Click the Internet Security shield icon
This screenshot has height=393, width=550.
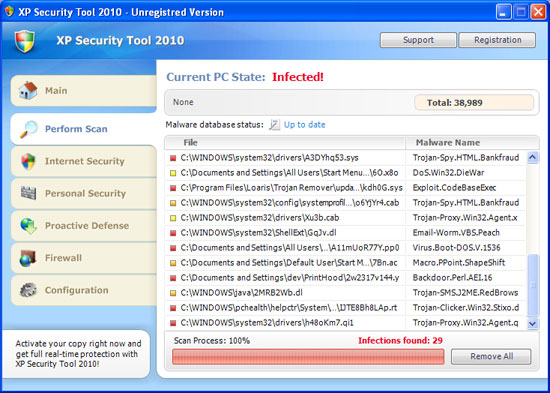click(x=28, y=161)
